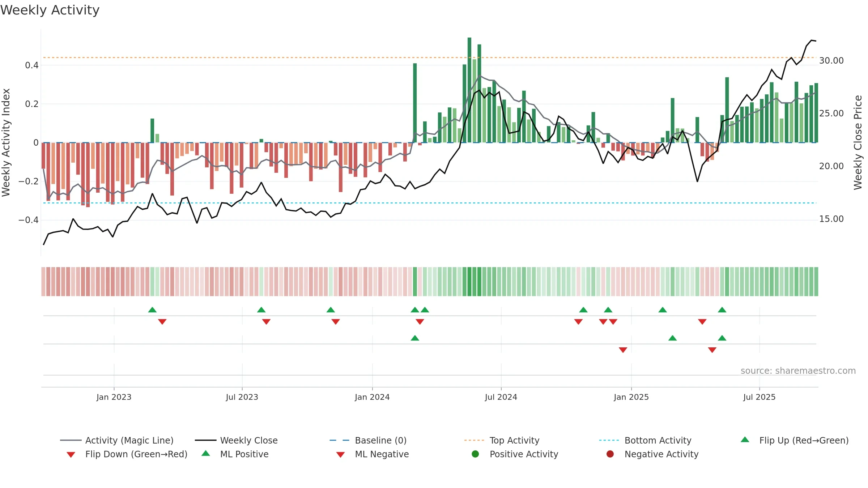This screenshot has width=868, height=488.
Task: Click the Weekly Activity Index axis title
Action: 6,142
